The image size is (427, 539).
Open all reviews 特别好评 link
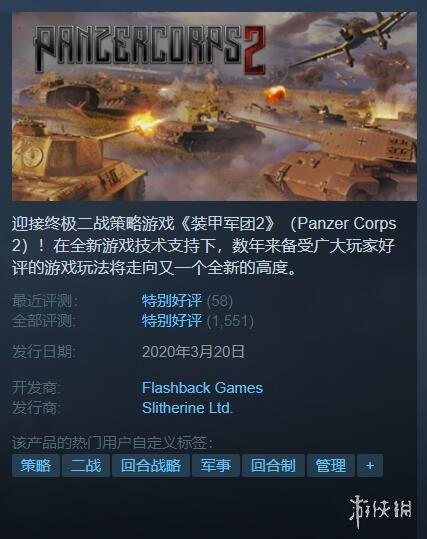172,321
